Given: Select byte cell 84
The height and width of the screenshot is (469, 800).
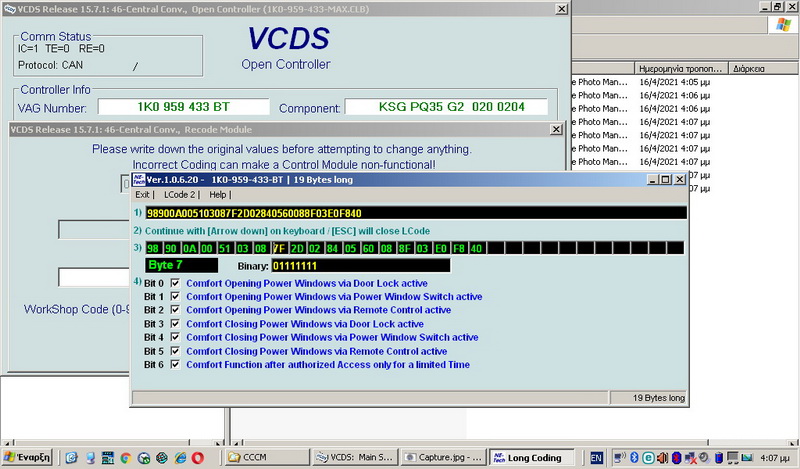Looking at the screenshot, I should tap(333, 248).
